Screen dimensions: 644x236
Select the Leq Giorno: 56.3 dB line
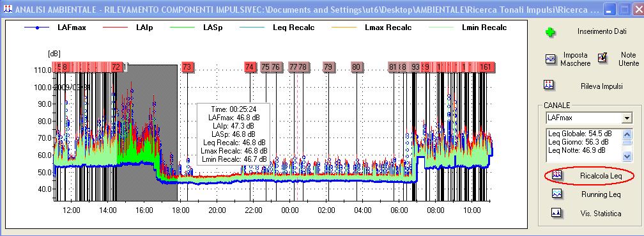(578, 142)
